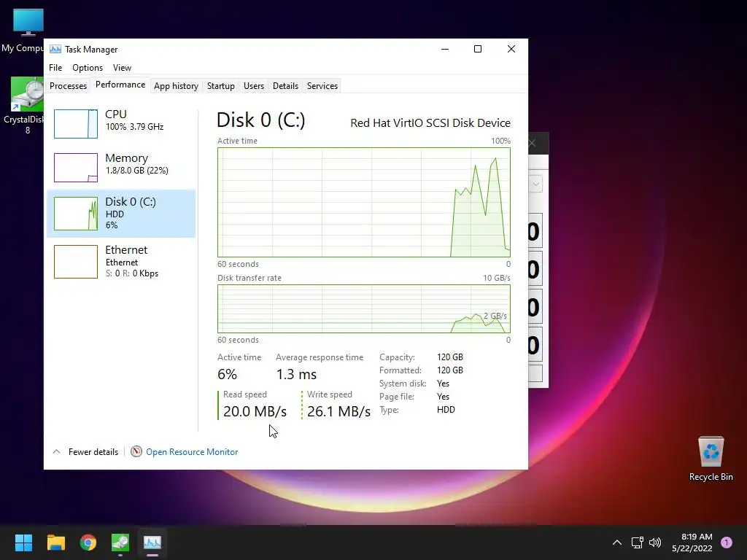Click the Read speed 20.0 MB/s value
This screenshot has height=560, width=747.
(x=255, y=411)
